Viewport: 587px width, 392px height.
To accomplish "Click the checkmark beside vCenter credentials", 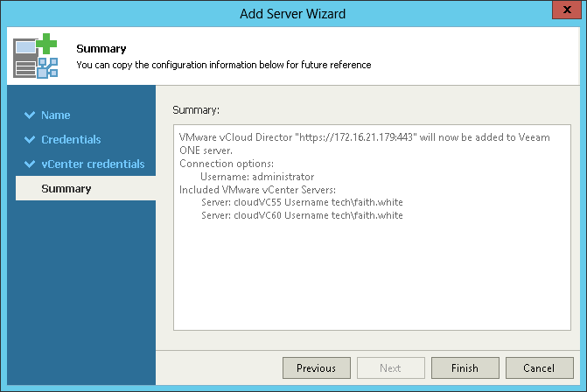I will [30, 164].
